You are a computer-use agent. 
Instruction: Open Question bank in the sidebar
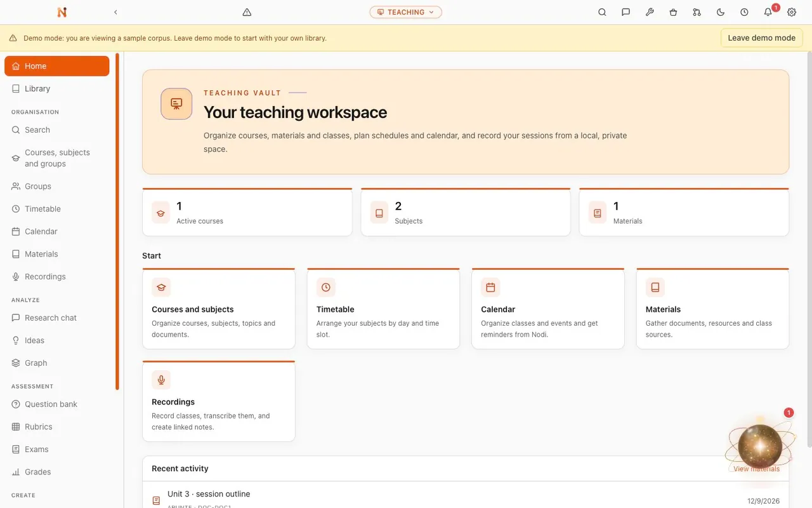(57, 404)
